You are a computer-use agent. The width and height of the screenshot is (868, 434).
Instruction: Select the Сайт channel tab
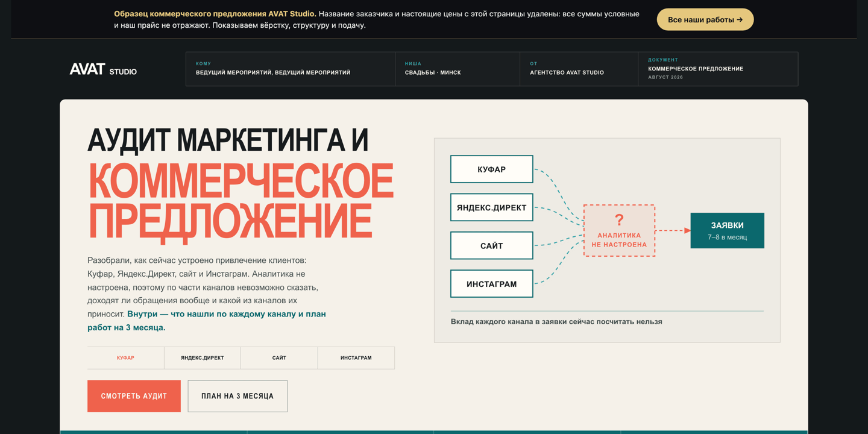pyautogui.click(x=279, y=358)
